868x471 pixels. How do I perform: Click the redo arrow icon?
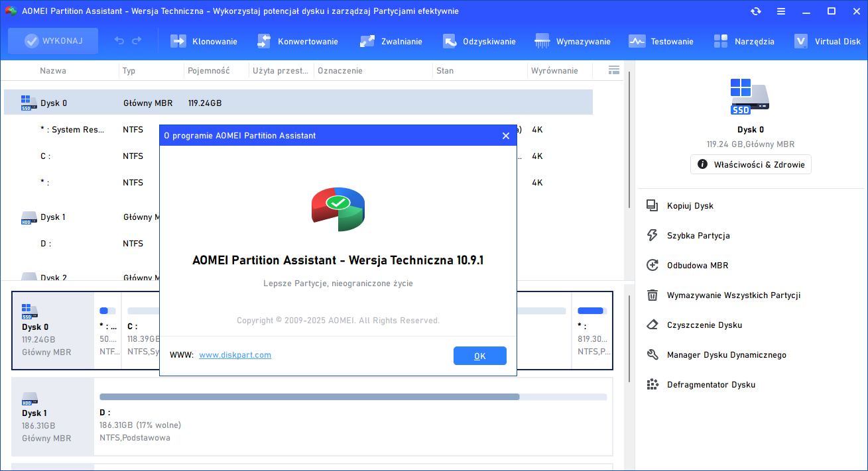coord(137,41)
